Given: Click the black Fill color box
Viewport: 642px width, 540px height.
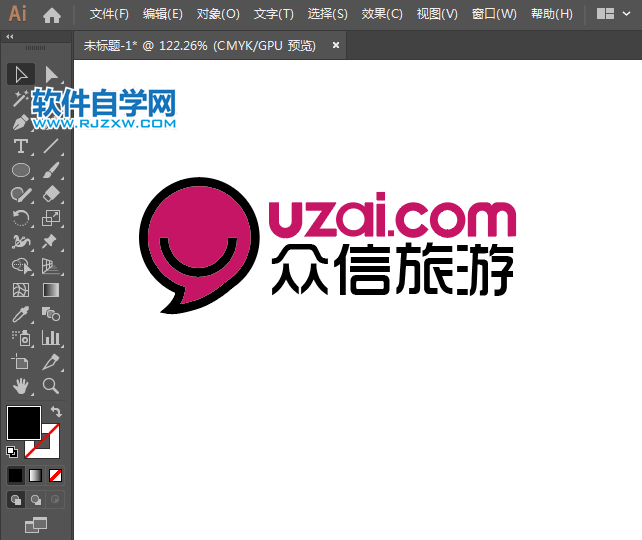Looking at the screenshot, I should pyautogui.click(x=24, y=423).
